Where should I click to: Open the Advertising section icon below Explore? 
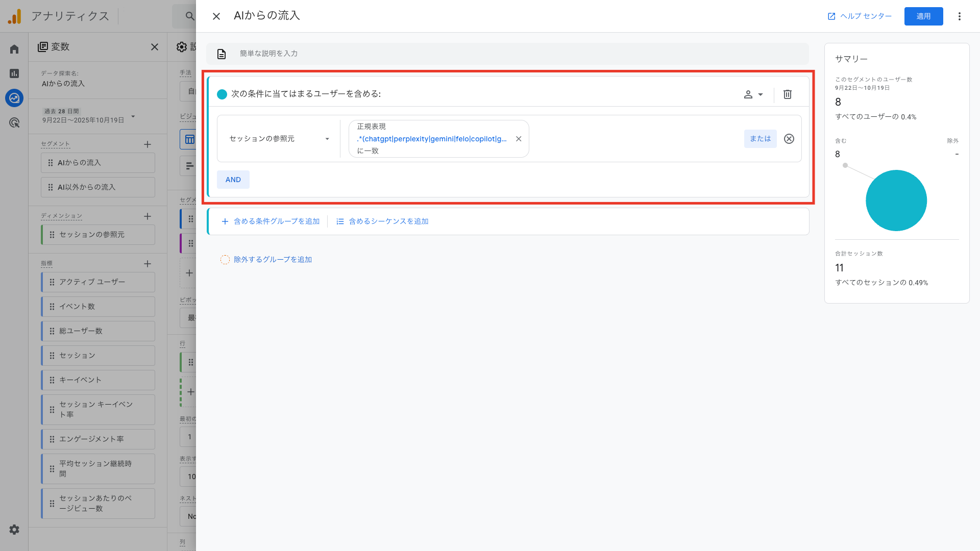[x=14, y=122]
